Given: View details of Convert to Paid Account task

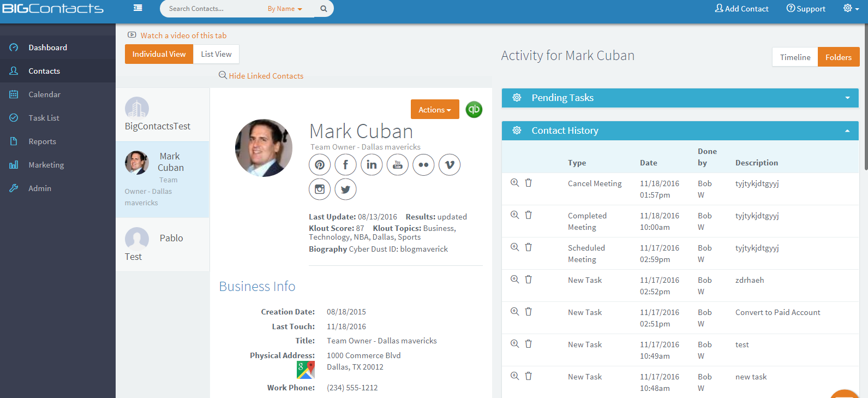Looking at the screenshot, I should pyautogui.click(x=514, y=312).
